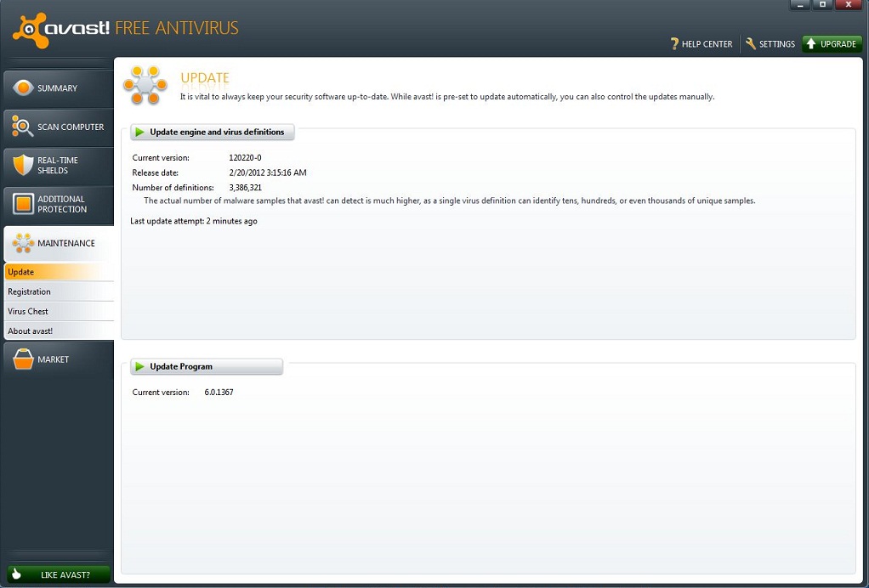Open Additional Protection section
This screenshot has width=869, height=588.
58,204
